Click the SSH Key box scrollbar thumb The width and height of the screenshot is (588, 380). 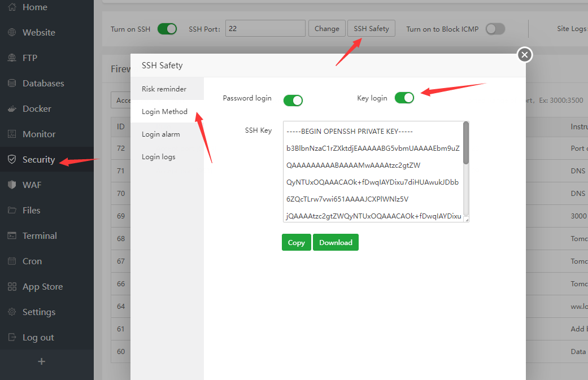[466, 143]
